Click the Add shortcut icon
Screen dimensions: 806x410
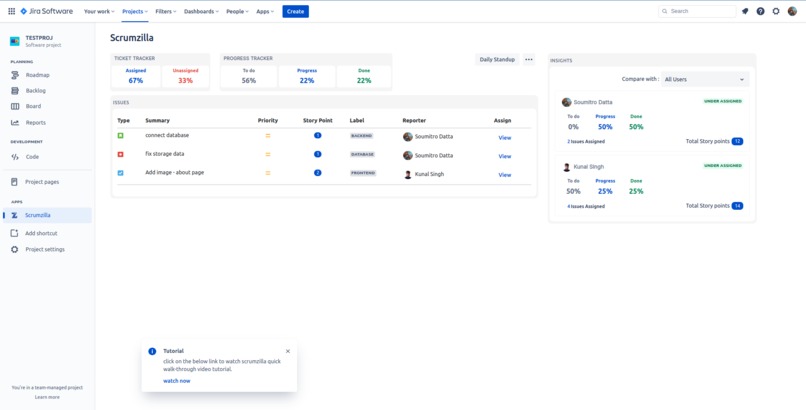point(14,233)
